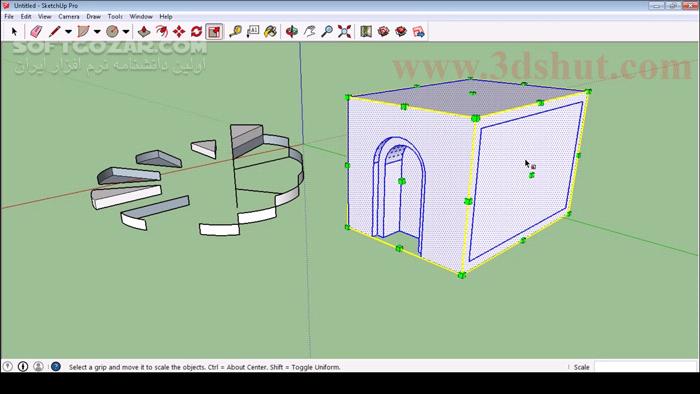The width and height of the screenshot is (700, 394).
Task: Open the Window menu
Action: 141,17
